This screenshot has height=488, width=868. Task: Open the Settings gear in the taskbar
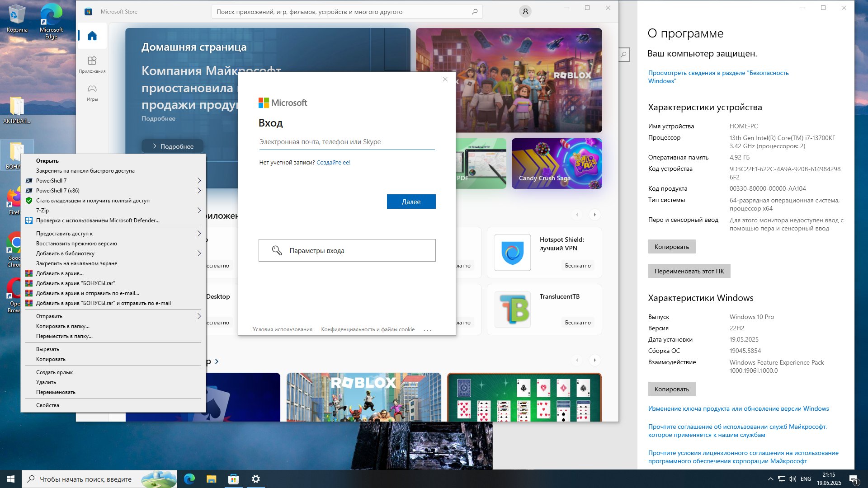[x=255, y=479]
